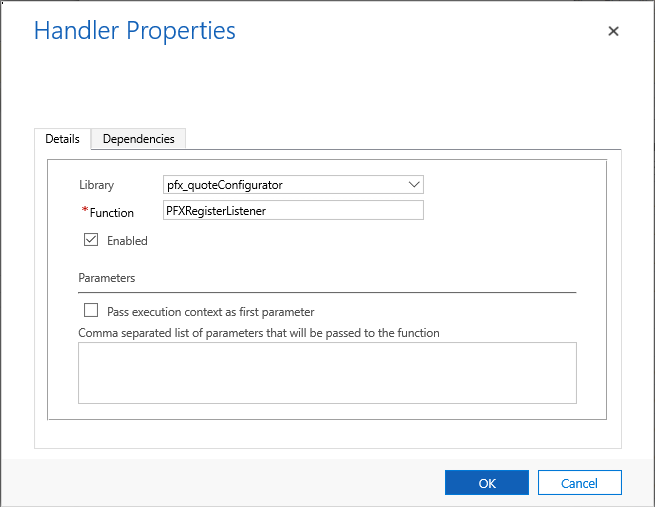Click the Handler Properties dialog title
Image resolution: width=655 pixels, height=507 pixels.
[135, 31]
